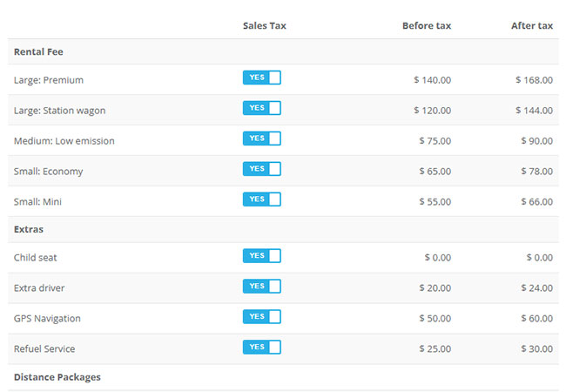This screenshot has height=392, width=566.
Task: Click the Extra driver row label
Action: coord(39,288)
